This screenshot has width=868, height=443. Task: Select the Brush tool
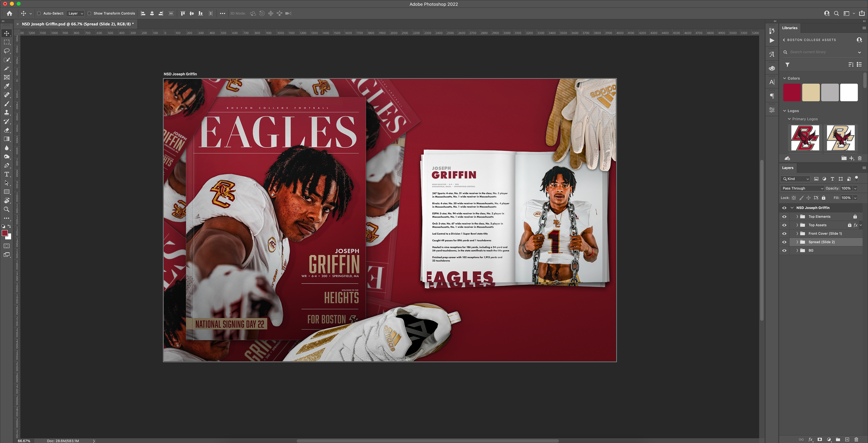click(7, 104)
